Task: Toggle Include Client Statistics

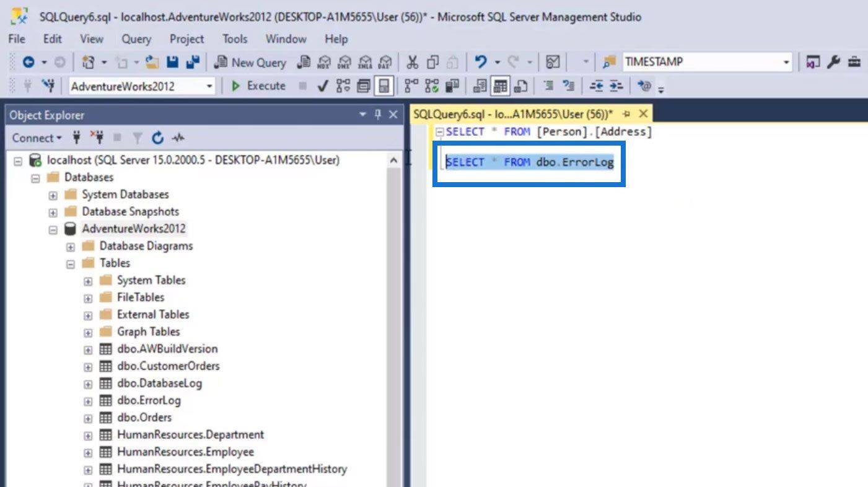Action: 452,86
